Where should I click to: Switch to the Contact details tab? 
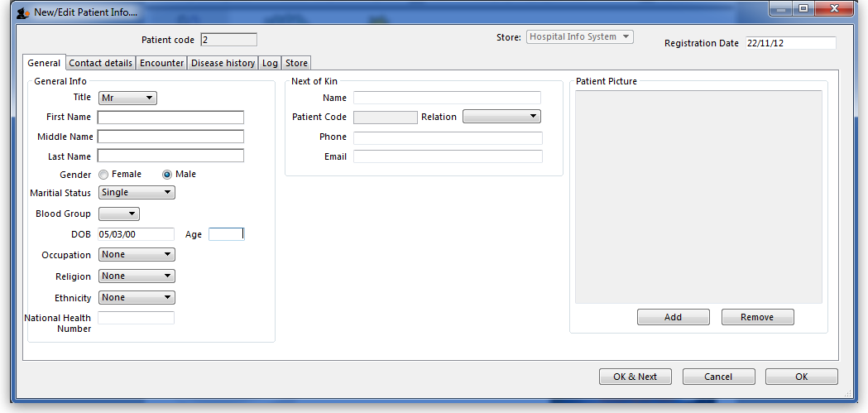click(x=100, y=63)
